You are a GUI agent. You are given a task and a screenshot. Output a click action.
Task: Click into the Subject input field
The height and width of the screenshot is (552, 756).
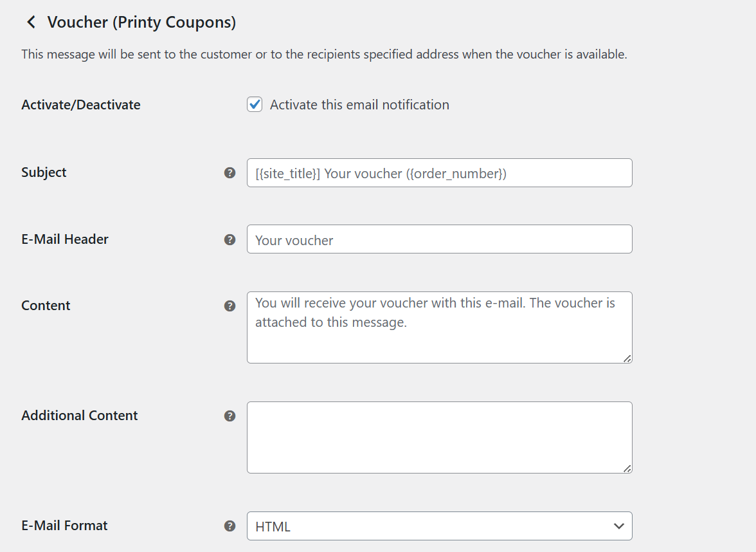click(439, 173)
